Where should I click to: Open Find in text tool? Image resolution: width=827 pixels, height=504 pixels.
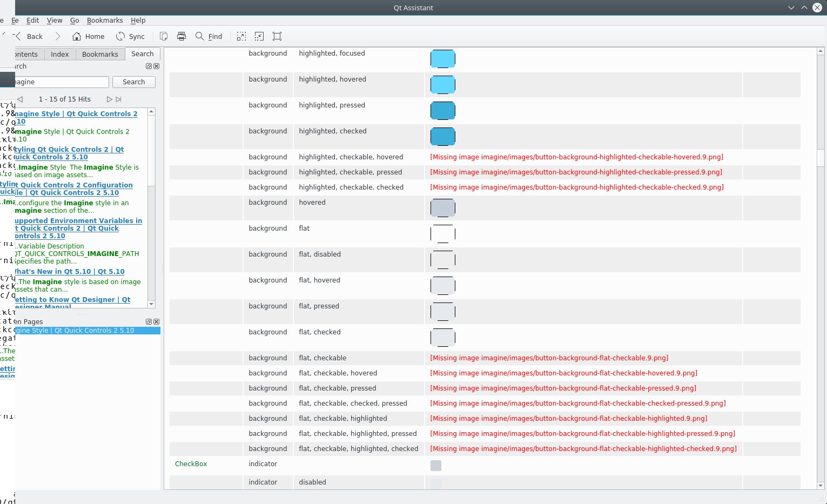tap(209, 36)
